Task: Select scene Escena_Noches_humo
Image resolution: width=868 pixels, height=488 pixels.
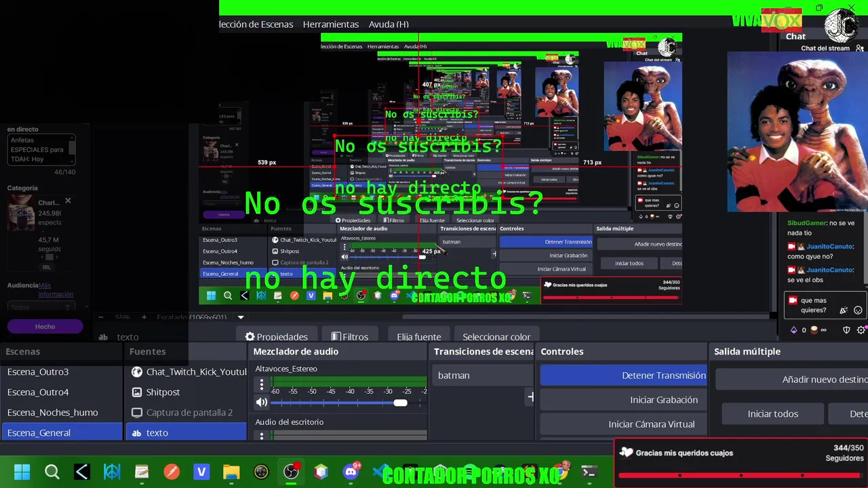Action: [62, 413]
